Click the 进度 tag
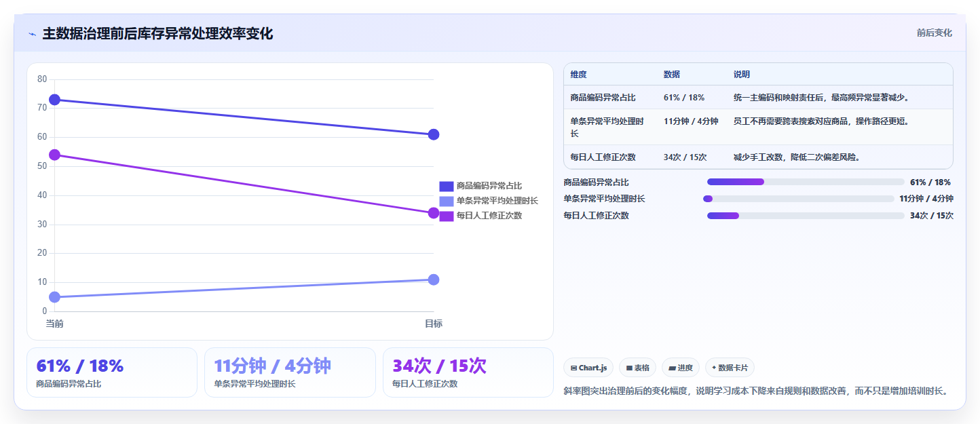Image resolution: width=980 pixels, height=424 pixels. tap(681, 368)
